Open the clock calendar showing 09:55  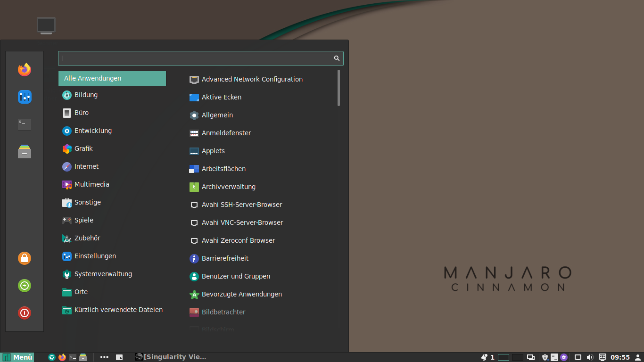tap(620, 357)
